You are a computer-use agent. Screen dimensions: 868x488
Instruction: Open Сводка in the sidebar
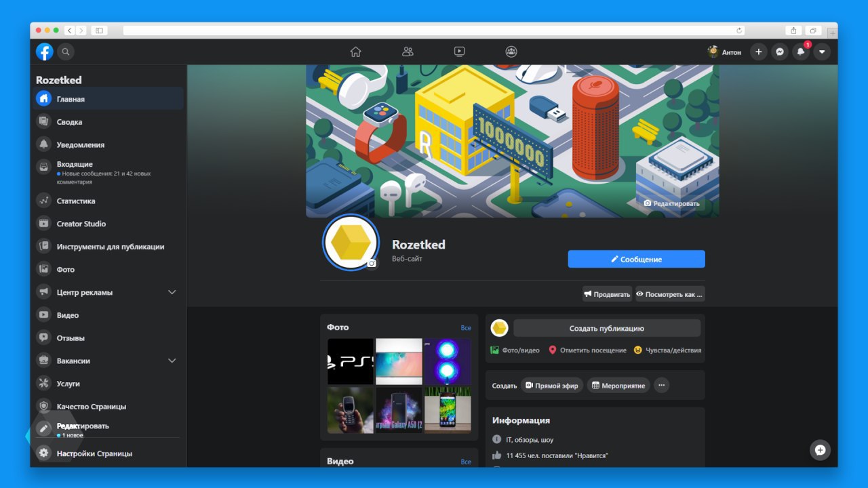pyautogui.click(x=108, y=122)
